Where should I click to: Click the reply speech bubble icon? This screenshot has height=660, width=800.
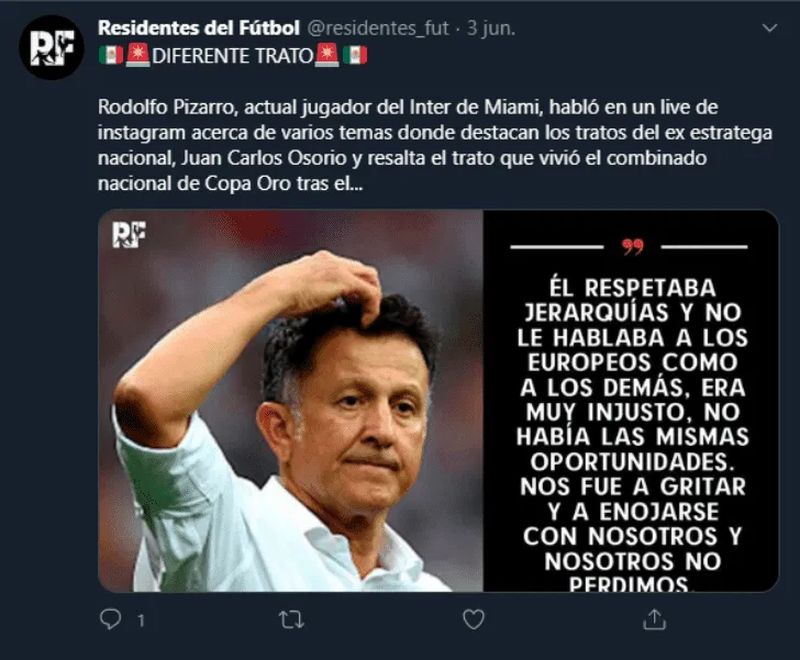click(110, 620)
